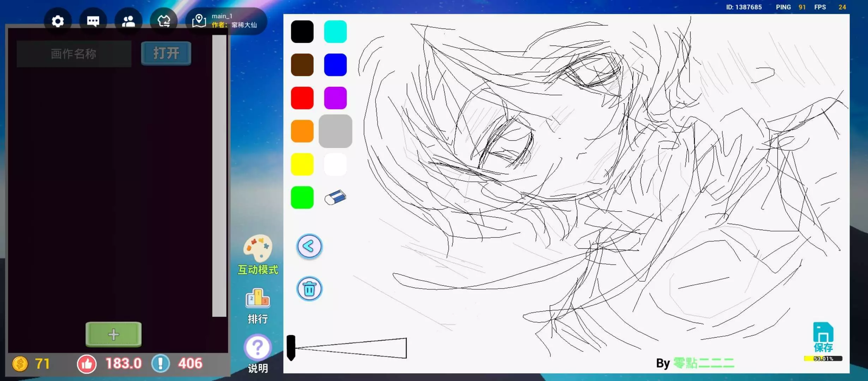Open the settings gear icon
Image resolution: width=868 pixels, height=381 pixels.
pos(58,22)
